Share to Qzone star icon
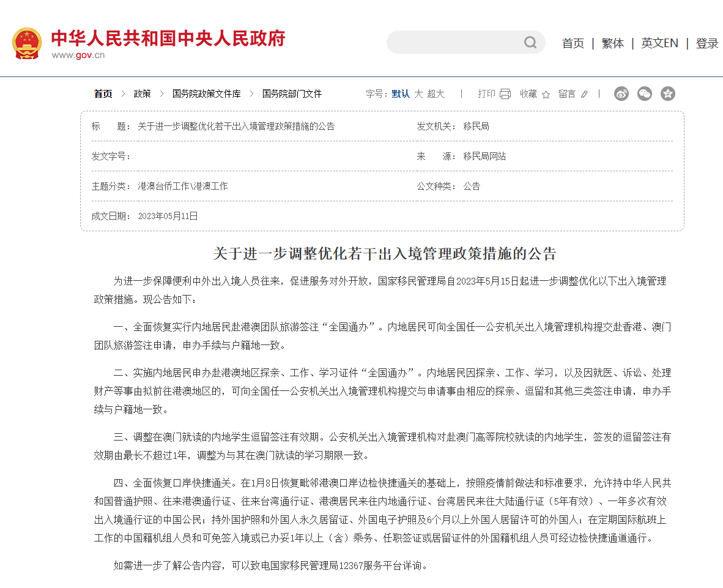Image resolution: width=723 pixels, height=588 pixels. click(668, 94)
